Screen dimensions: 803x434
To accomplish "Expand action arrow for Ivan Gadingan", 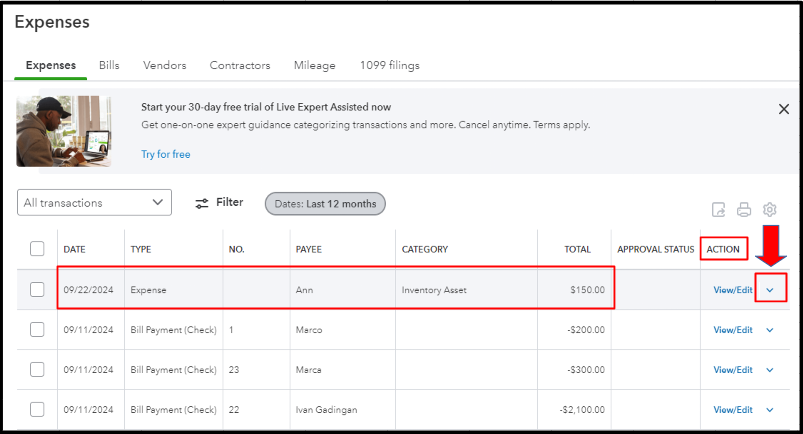I will coord(769,409).
